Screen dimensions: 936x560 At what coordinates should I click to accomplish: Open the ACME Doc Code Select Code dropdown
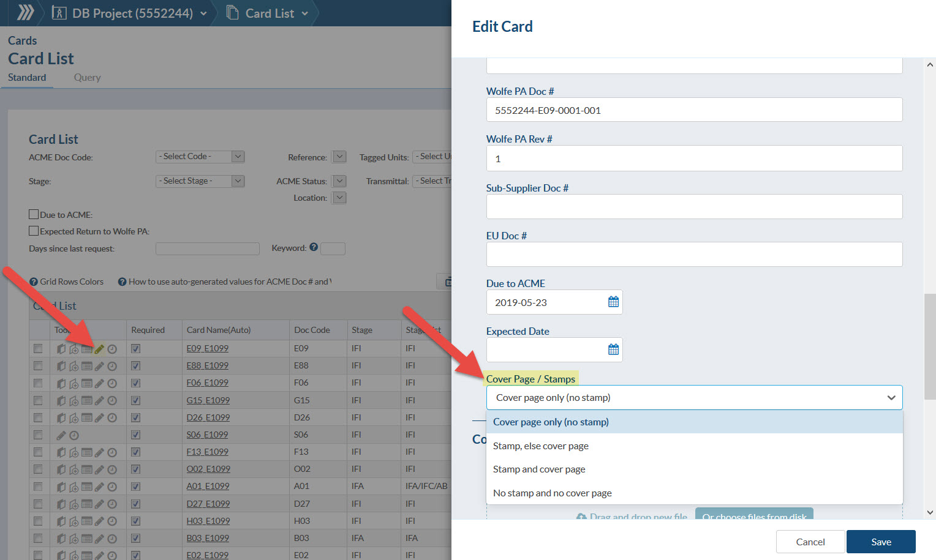[200, 157]
